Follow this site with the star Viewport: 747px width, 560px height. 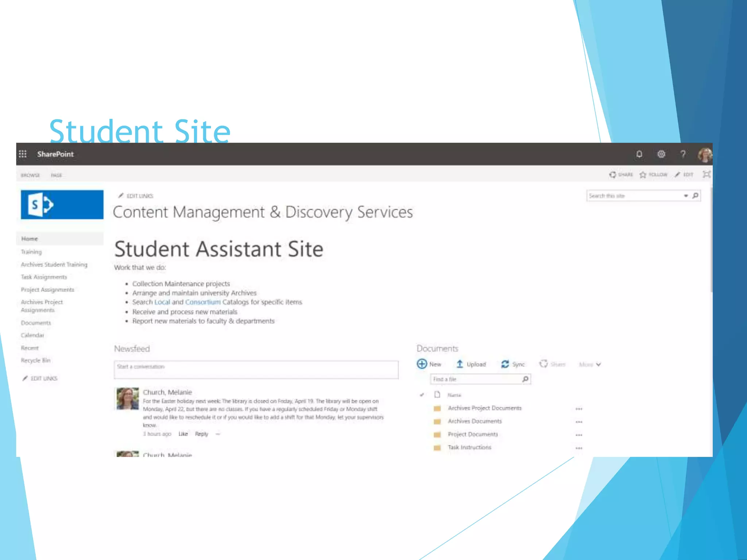click(653, 175)
